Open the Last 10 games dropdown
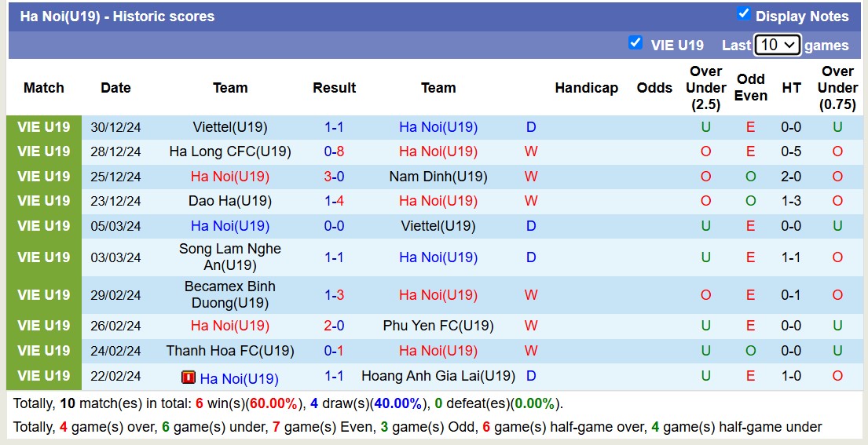The image size is (868, 445). pyautogui.click(x=777, y=45)
